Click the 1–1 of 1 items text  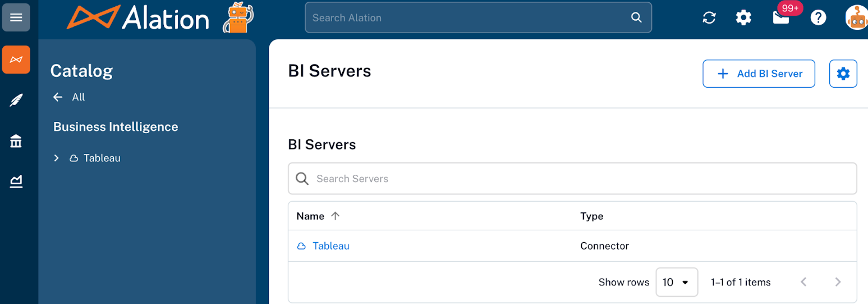[741, 282]
